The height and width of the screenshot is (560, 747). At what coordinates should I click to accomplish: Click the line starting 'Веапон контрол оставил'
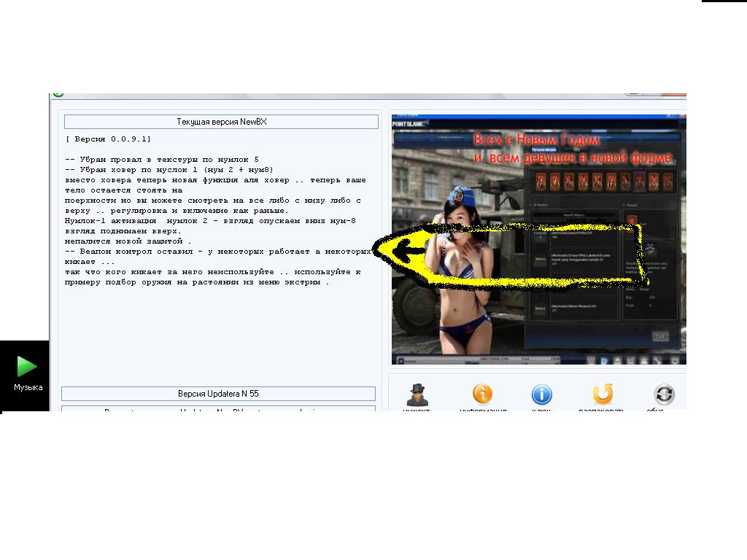(217, 252)
